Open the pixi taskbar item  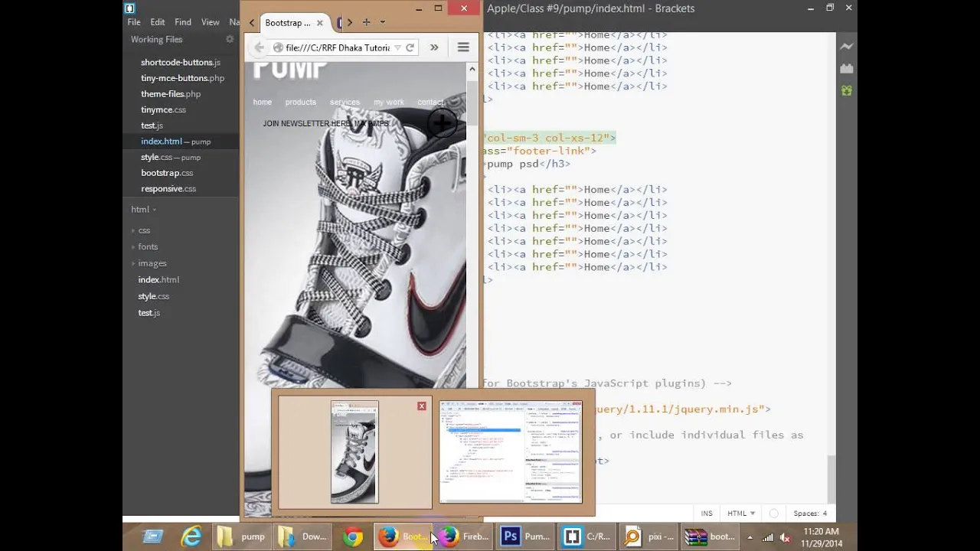click(649, 536)
